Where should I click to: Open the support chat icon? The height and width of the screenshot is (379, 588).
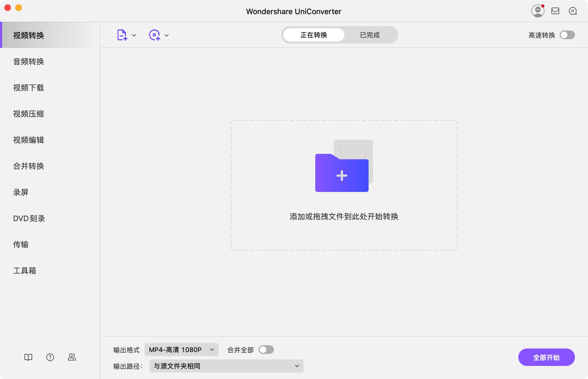[573, 11]
